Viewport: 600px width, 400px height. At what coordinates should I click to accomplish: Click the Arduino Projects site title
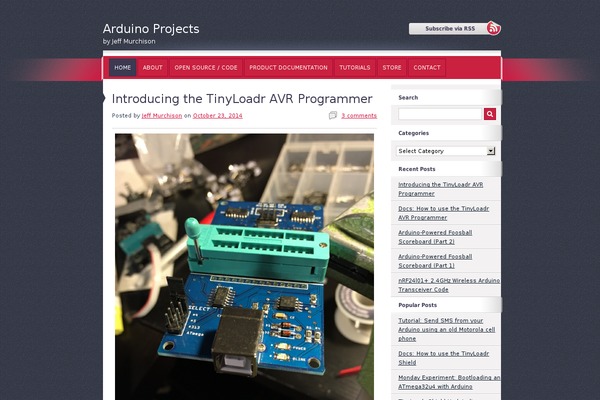tap(151, 29)
